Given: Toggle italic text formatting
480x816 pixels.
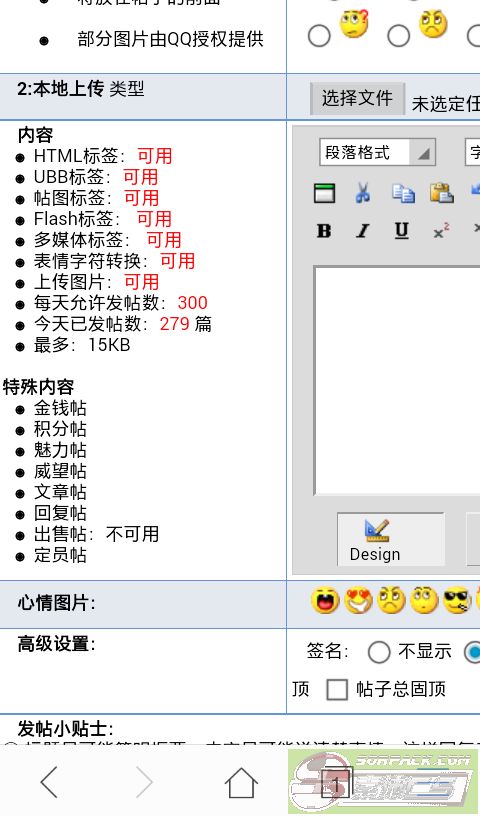Looking at the screenshot, I should coord(363,231).
